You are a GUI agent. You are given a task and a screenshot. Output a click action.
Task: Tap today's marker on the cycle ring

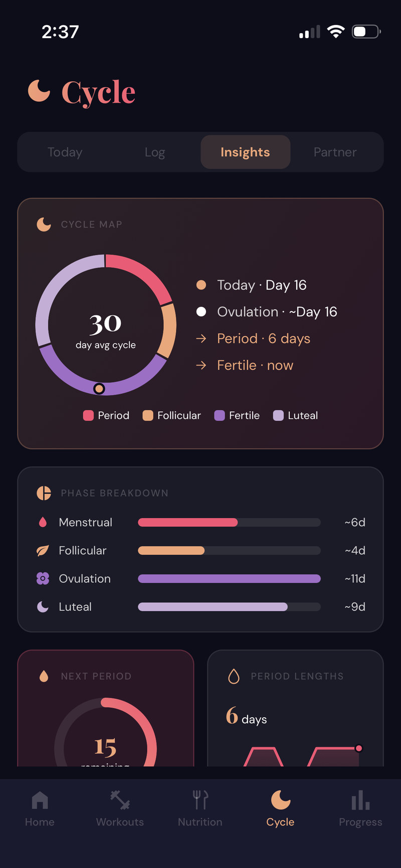(x=99, y=388)
